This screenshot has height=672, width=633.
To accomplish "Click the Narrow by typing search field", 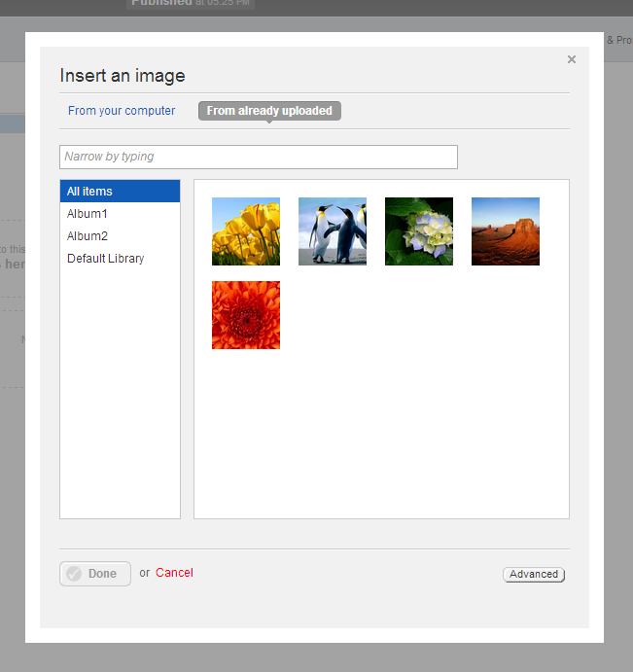I will click(258, 157).
